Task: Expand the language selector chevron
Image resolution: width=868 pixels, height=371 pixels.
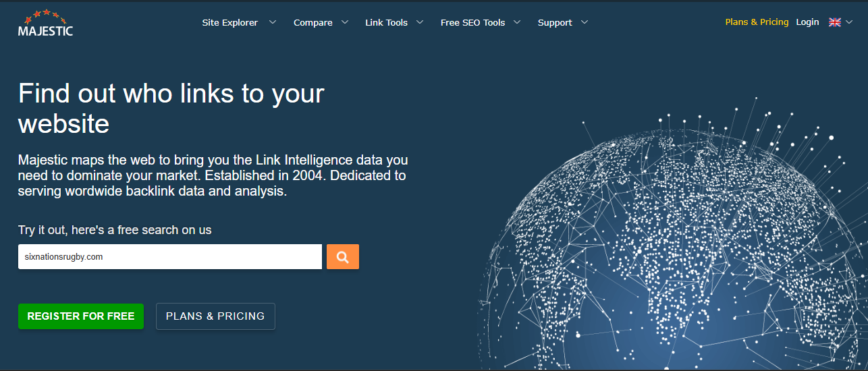Action: pyautogui.click(x=849, y=22)
